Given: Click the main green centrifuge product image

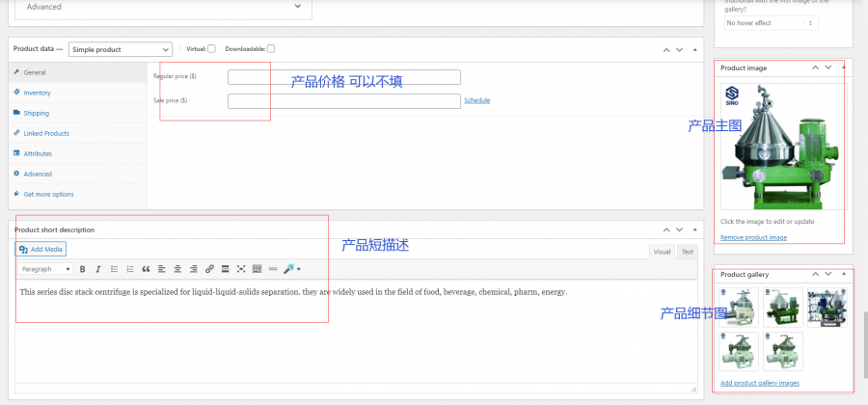Looking at the screenshot, I should pos(784,147).
